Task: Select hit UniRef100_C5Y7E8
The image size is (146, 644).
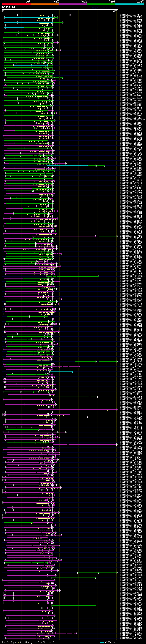Action: point(131,342)
